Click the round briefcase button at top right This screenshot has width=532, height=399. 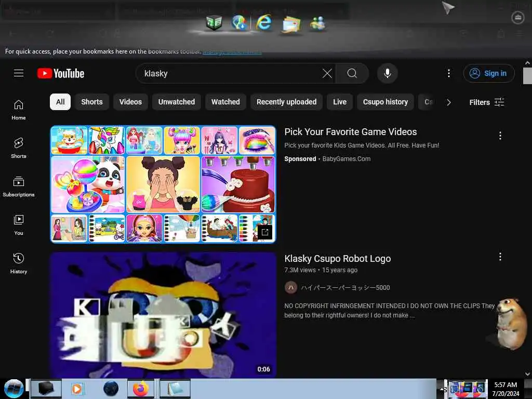(518, 17)
